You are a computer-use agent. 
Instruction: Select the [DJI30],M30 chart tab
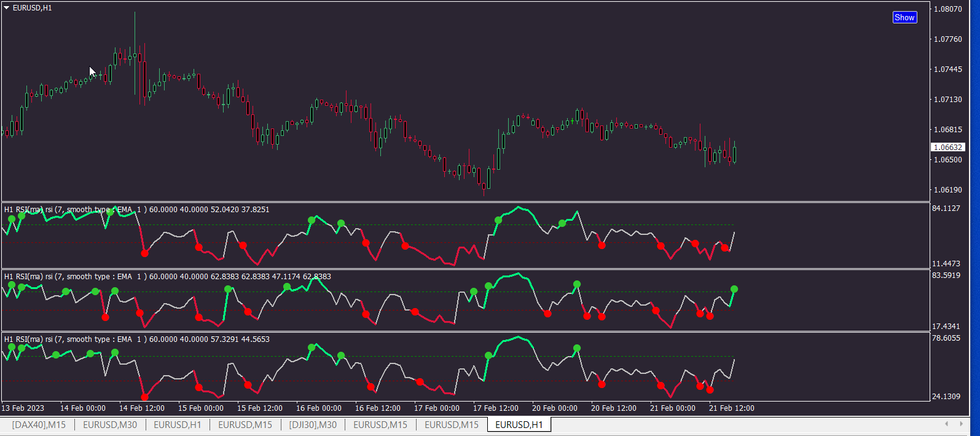(x=313, y=425)
